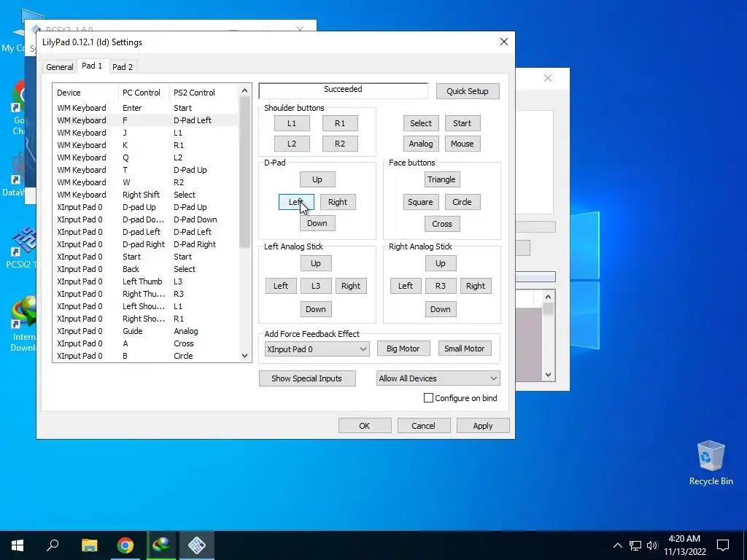This screenshot has height=560, width=747.
Task: Open the Recycle Bin
Action: pos(711,463)
